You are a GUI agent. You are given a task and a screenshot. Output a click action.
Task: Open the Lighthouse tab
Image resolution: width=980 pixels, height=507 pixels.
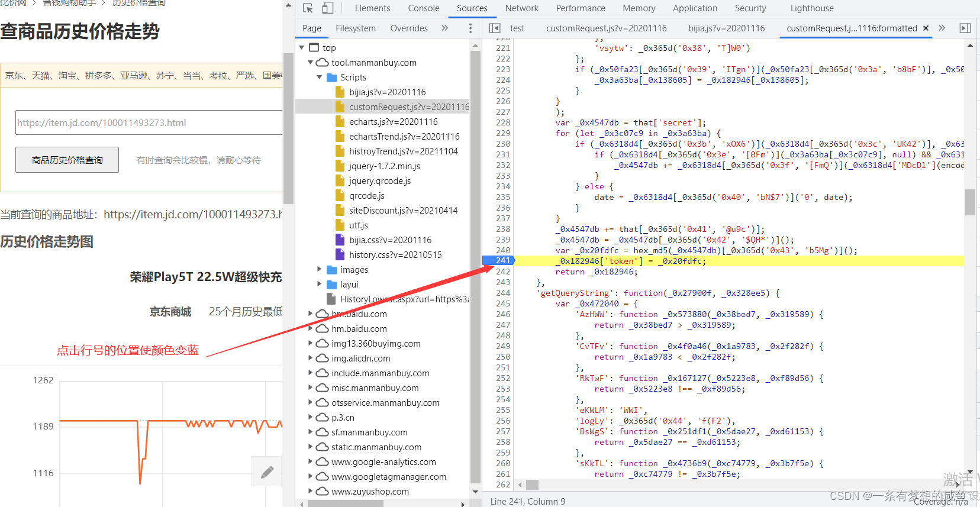click(812, 8)
